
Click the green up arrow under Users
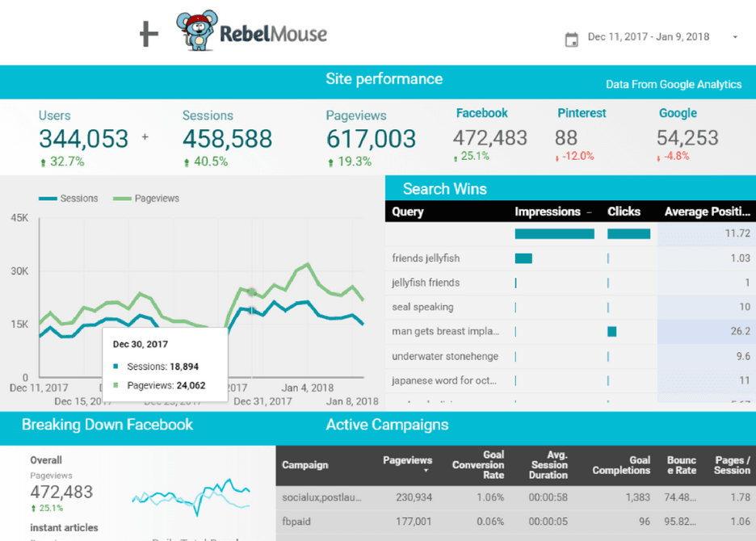click(x=42, y=162)
